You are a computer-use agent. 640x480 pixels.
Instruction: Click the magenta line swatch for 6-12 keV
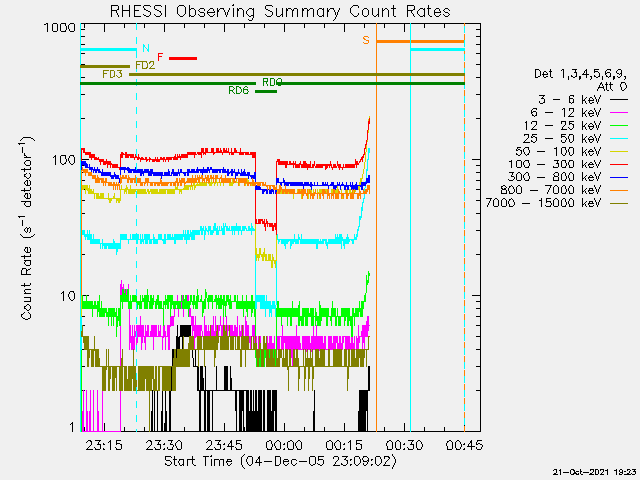[x=619, y=112]
